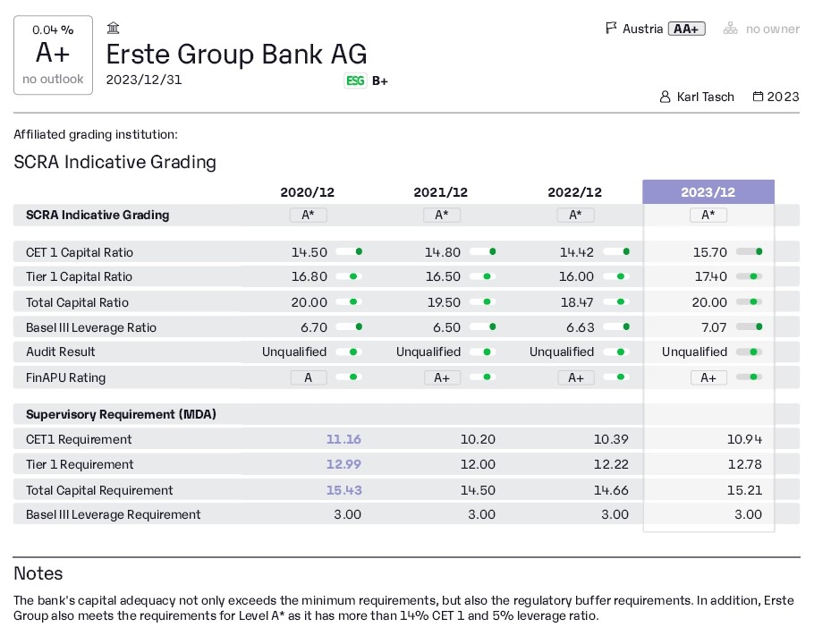
Task: Click the name Karl Tasch
Action: point(706,97)
